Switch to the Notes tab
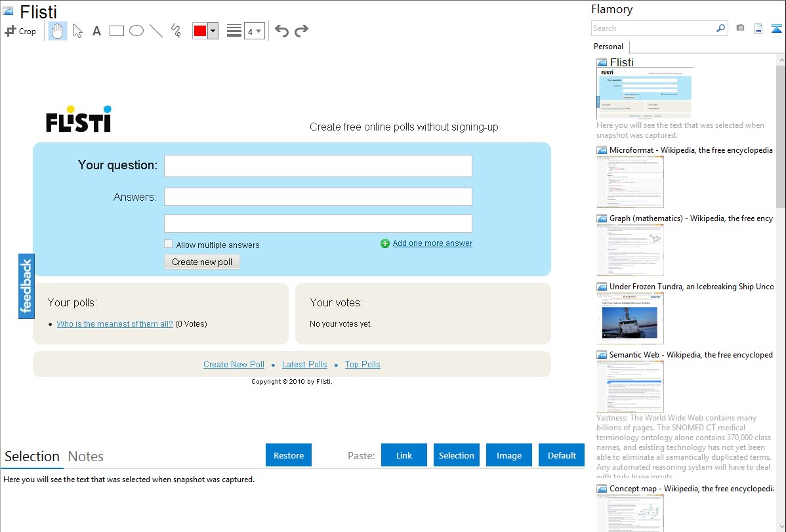The width and height of the screenshot is (786, 532). click(86, 457)
